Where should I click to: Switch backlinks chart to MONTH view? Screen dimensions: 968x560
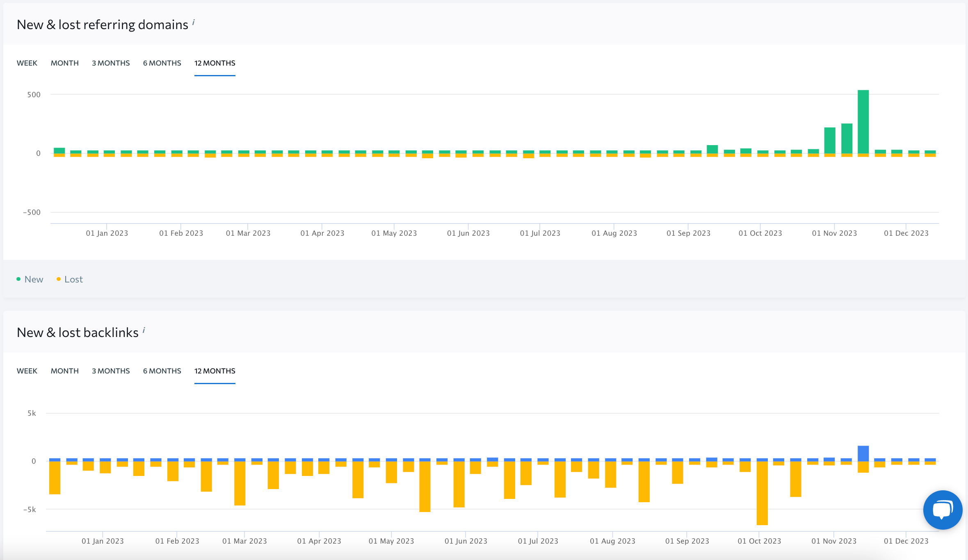coord(64,371)
